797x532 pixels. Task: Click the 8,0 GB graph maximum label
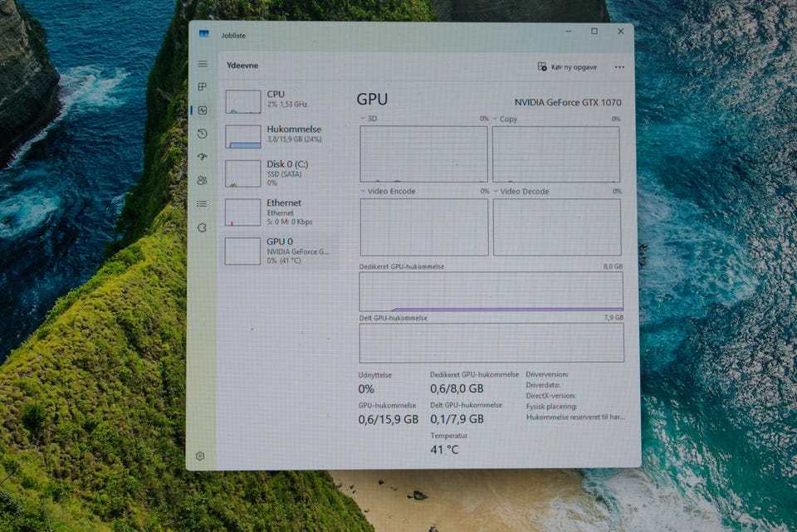613,266
